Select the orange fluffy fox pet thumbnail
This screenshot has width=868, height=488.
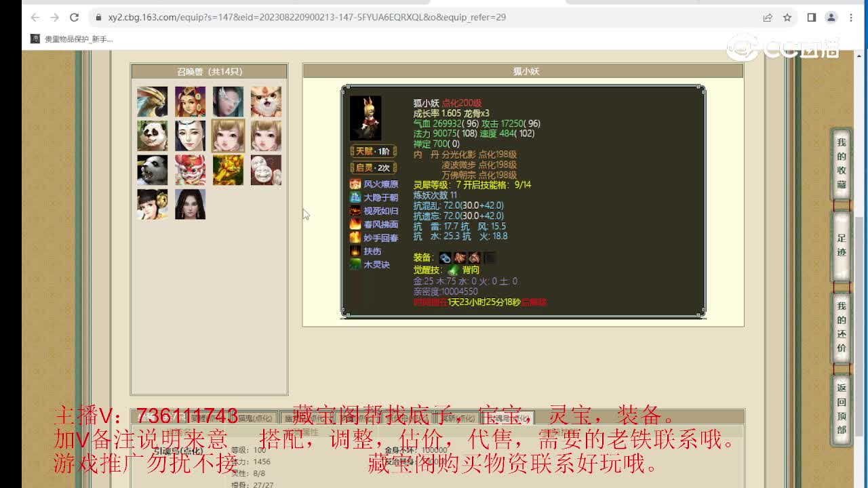pos(266,102)
